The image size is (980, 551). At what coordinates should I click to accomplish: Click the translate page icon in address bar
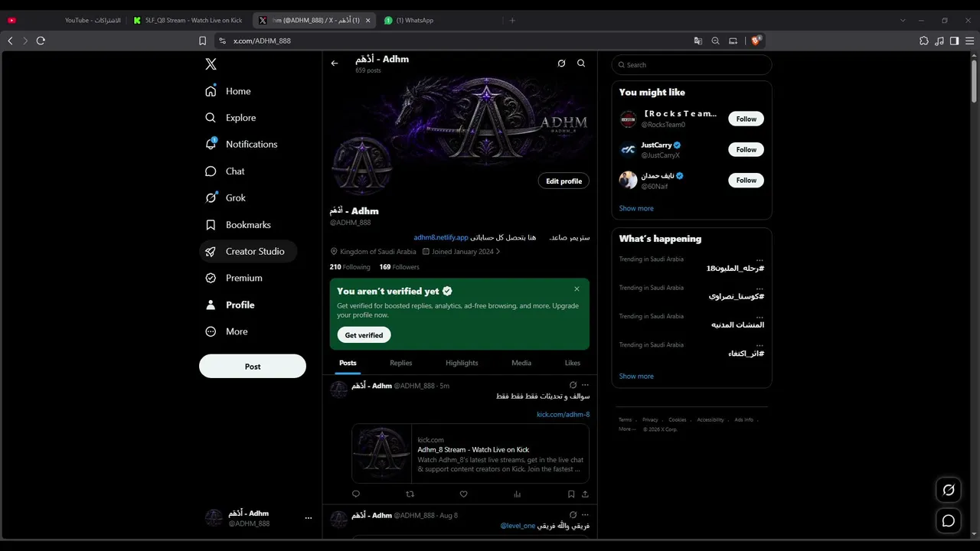(698, 41)
